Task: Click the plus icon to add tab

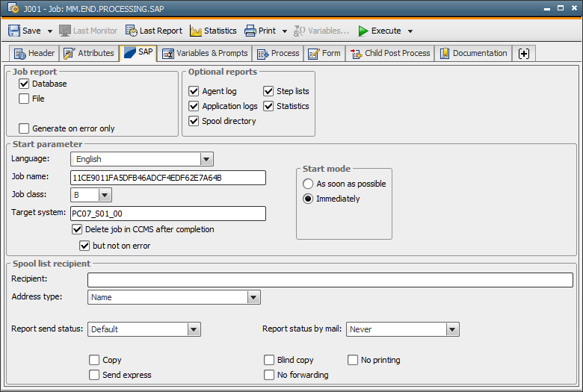Action: 523,53
